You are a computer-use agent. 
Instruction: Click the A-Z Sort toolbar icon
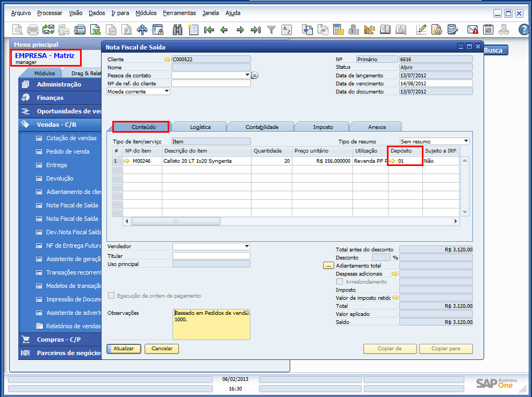click(x=287, y=30)
